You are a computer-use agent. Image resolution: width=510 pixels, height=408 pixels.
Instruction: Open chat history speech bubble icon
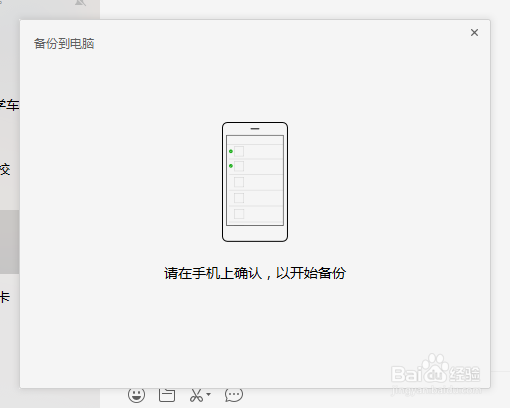tap(234, 395)
